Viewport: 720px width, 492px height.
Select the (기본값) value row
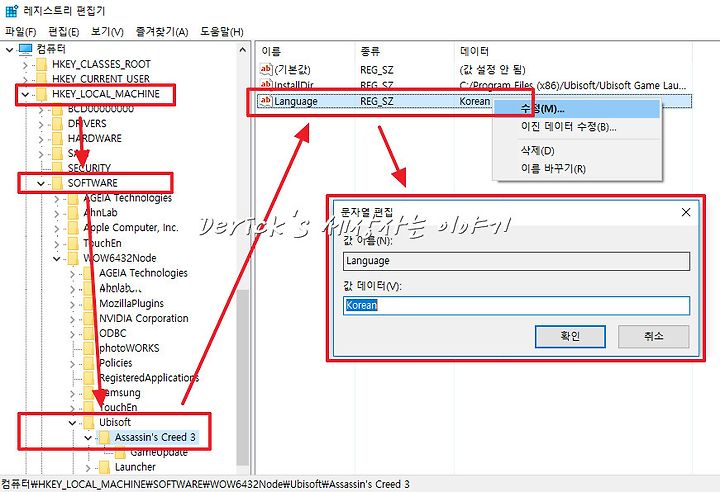[x=475, y=69]
